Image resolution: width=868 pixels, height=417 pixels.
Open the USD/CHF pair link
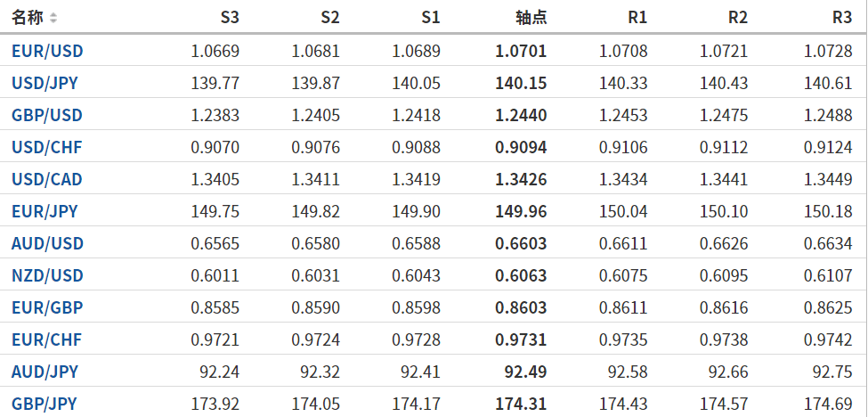[46, 147]
